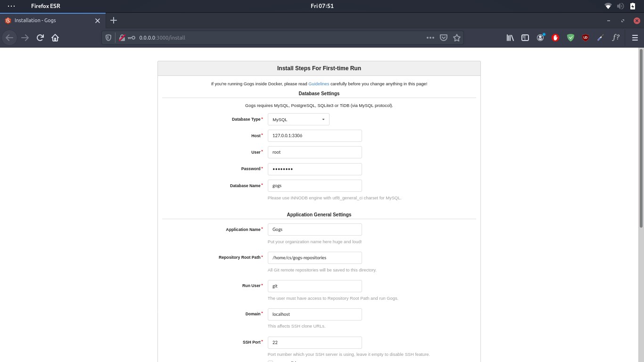
Task: Go back to the previous page
Action: (x=9, y=38)
